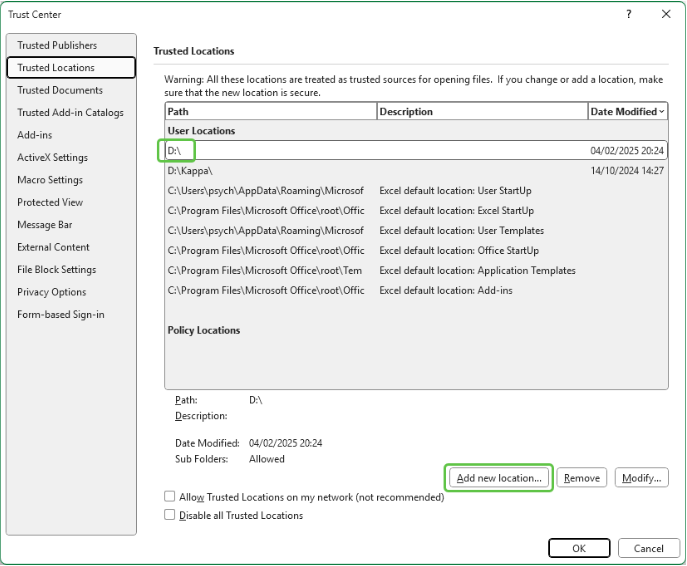Open Protected View settings

point(50,203)
